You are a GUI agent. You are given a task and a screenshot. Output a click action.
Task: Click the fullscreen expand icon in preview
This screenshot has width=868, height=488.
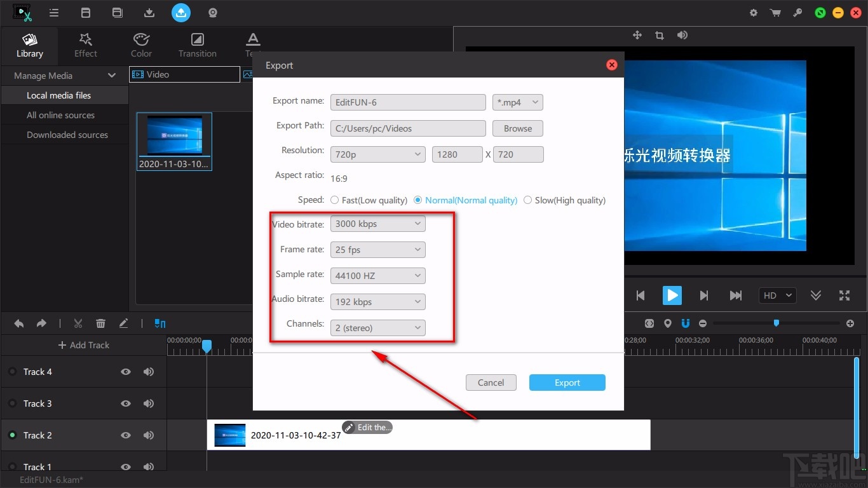[844, 295]
